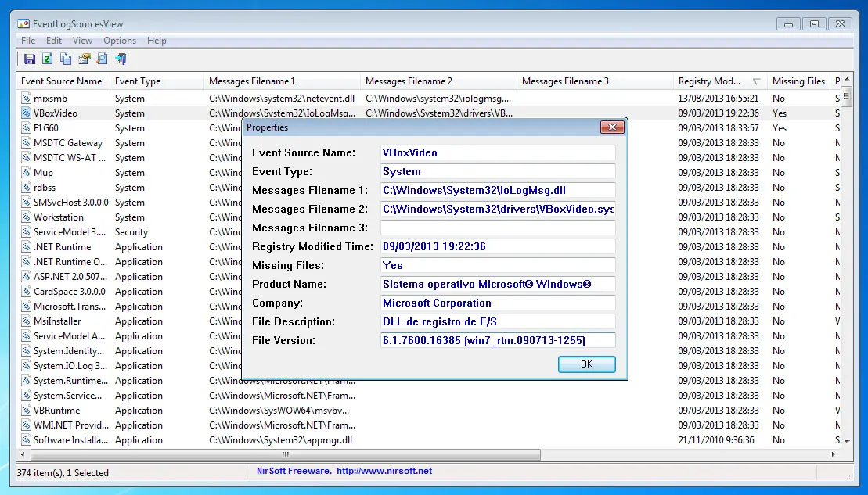Click the Copy Selected Items icon

pyautogui.click(x=66, y=59)
